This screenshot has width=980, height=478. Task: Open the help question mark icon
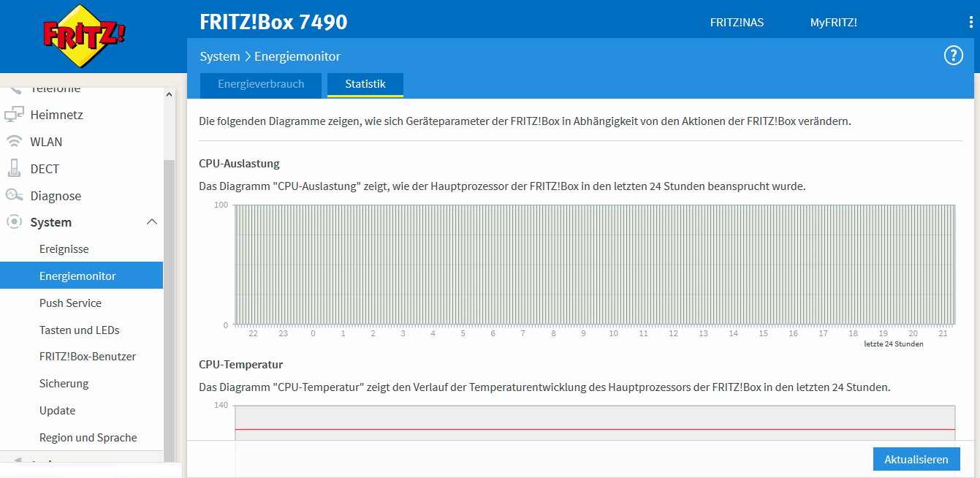click(x=954, y=56)
